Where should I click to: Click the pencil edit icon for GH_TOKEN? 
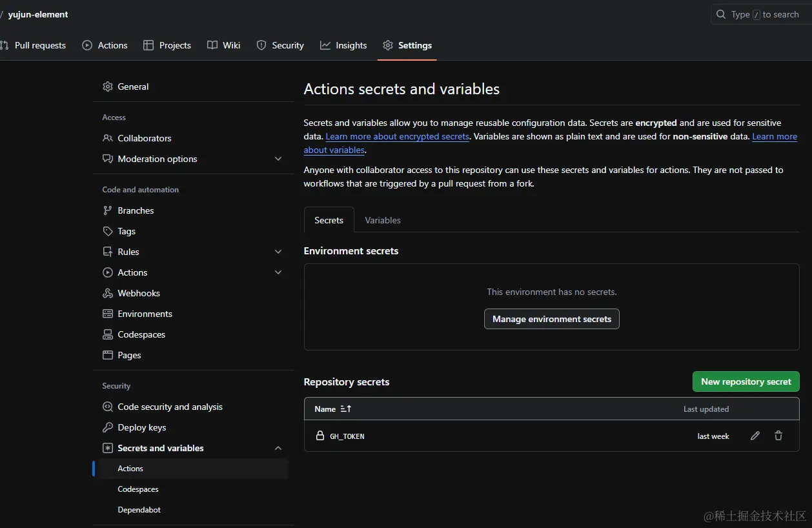(755, 436)
